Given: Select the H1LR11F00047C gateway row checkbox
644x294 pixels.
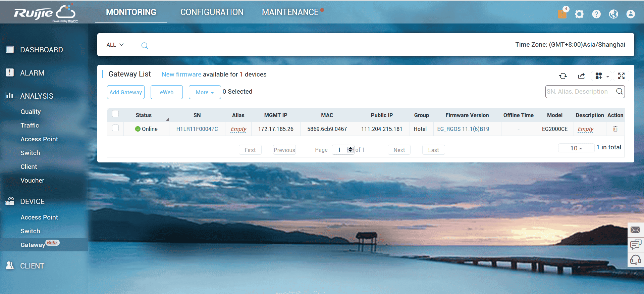Looking at the screenshot, I should (115, 128).
